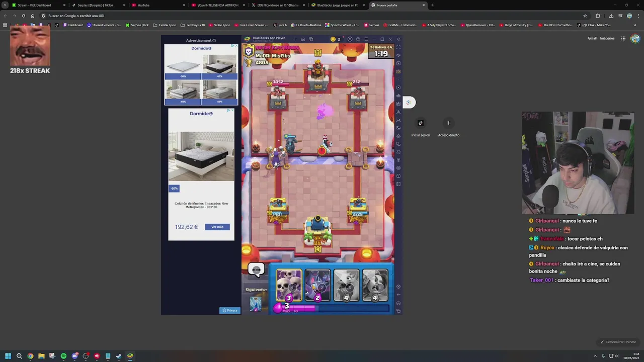Open a new browser tab with plus button
Image resolution: width=644 pixels, height=362 pixels.
(x=432, y=5)
